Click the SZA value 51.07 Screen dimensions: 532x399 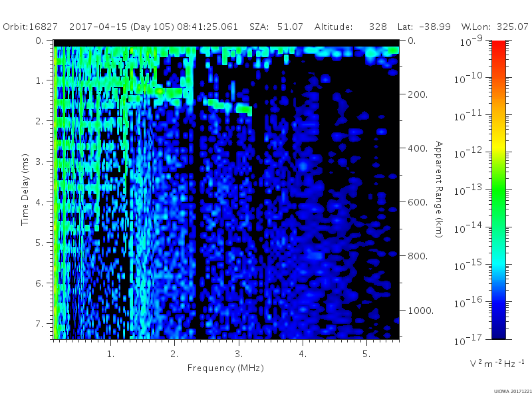pos(290,27)
